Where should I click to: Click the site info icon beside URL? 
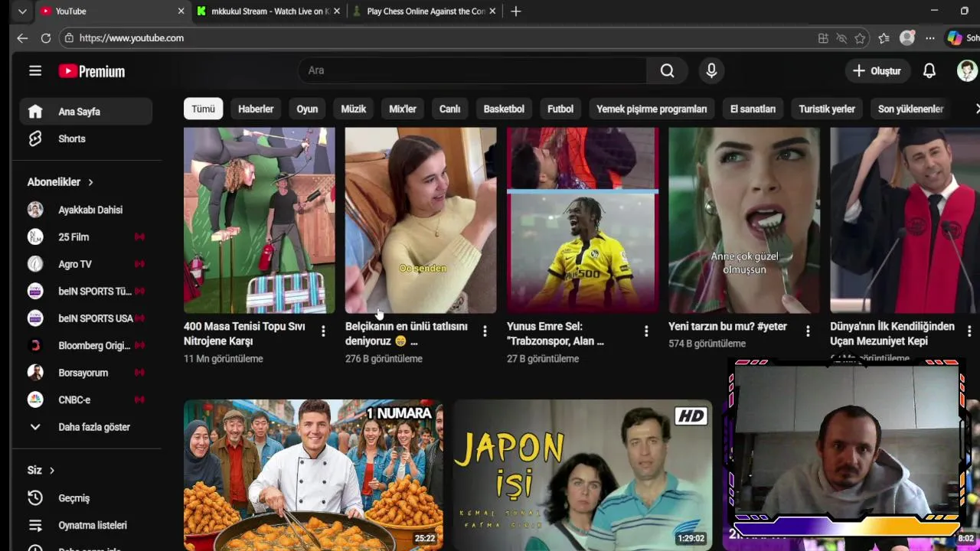[x=69, y=38]
